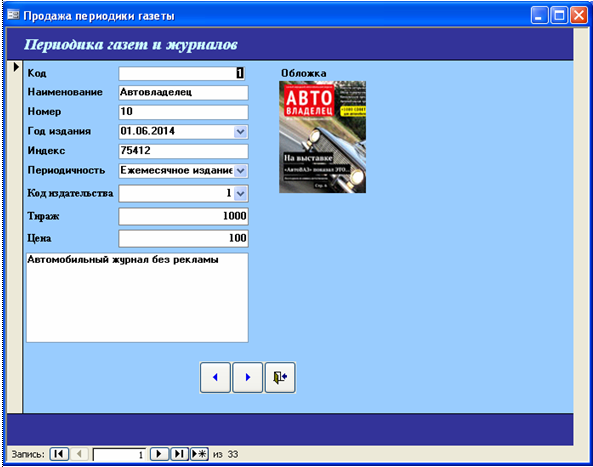The image size is (593, 467).
Task: Select the record selector arrow on left
Action: [16, 67]
